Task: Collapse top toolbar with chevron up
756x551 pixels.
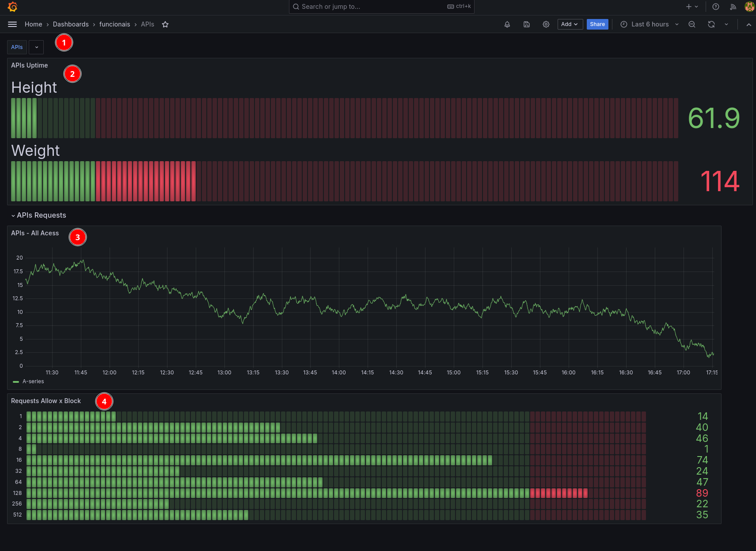Action: pyautogui.click(x=748, y=25)
